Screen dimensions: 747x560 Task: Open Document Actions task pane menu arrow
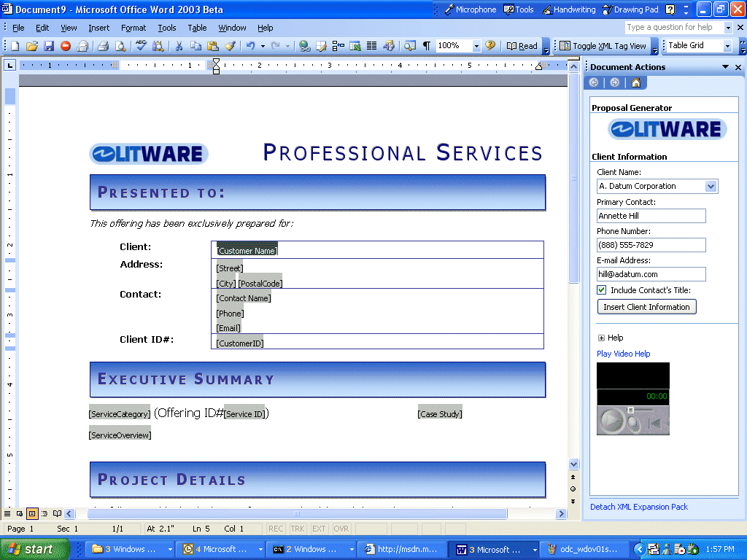pyautogui.click(x=725, y=67)
